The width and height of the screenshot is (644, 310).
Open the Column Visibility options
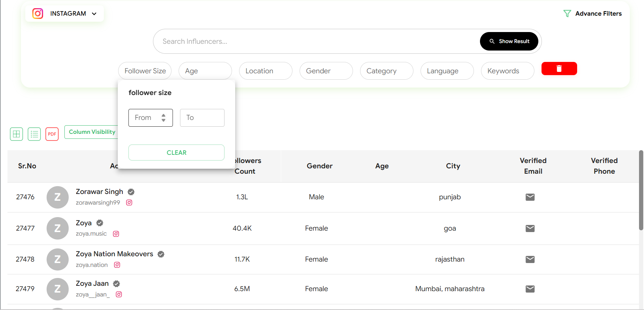point(92,132)
